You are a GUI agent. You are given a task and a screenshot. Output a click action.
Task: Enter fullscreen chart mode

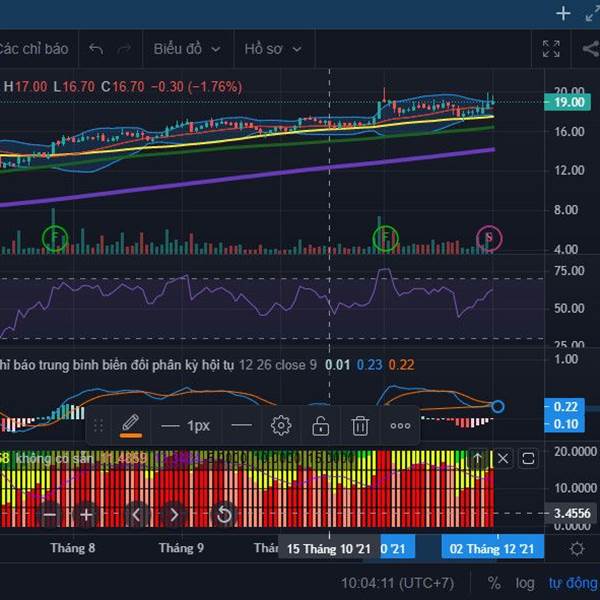coord(551,49)
